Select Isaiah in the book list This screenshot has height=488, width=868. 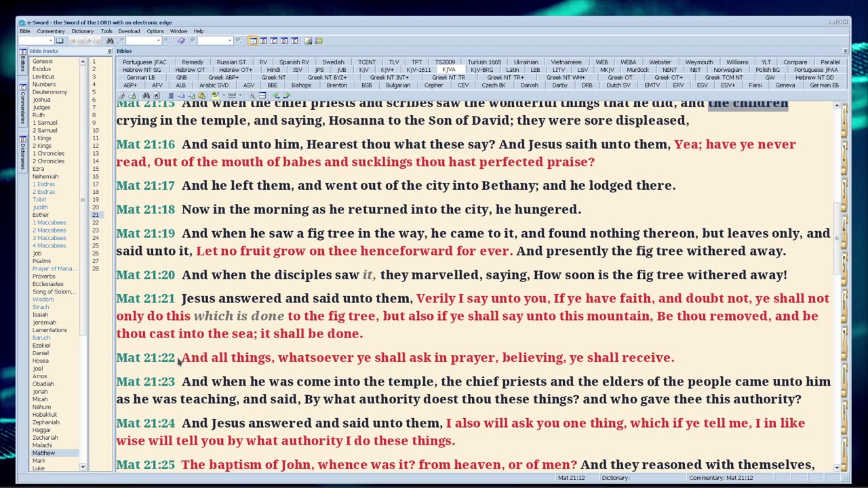pos(40,314)
